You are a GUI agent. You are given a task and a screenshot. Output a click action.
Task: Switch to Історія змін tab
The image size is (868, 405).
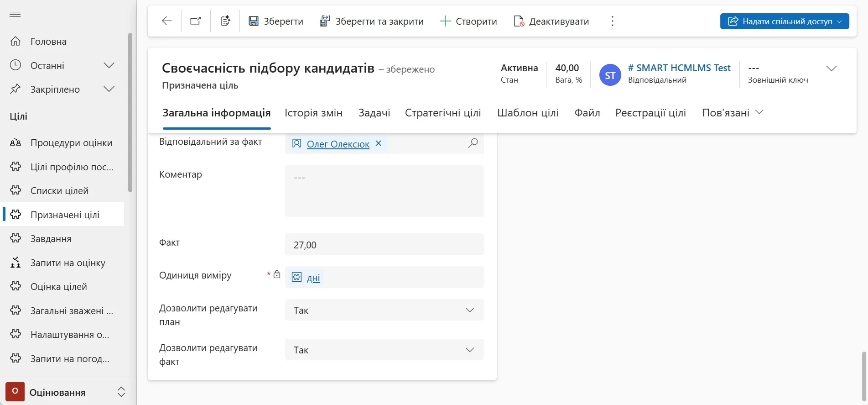(313, 113)
